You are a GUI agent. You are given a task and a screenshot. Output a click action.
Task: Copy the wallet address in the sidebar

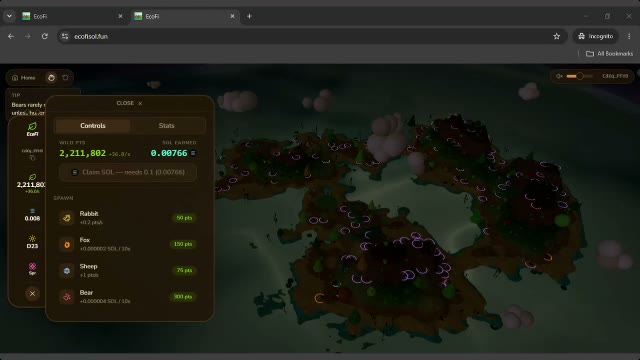[x=32, y=158]
